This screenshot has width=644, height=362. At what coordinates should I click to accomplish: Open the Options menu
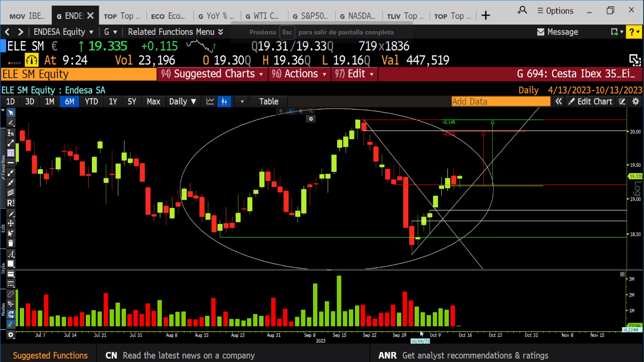pos(555,10)
